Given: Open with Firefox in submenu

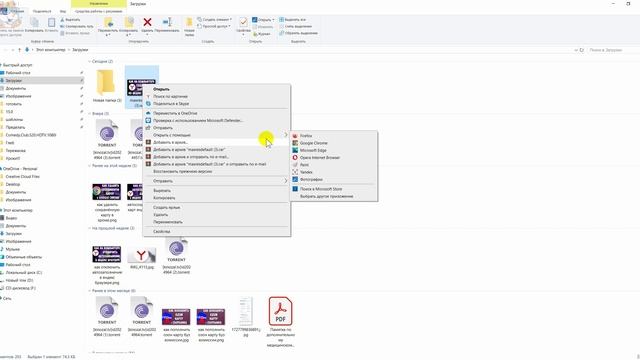Looking at the screenshot, I should [x=306, y=136].
